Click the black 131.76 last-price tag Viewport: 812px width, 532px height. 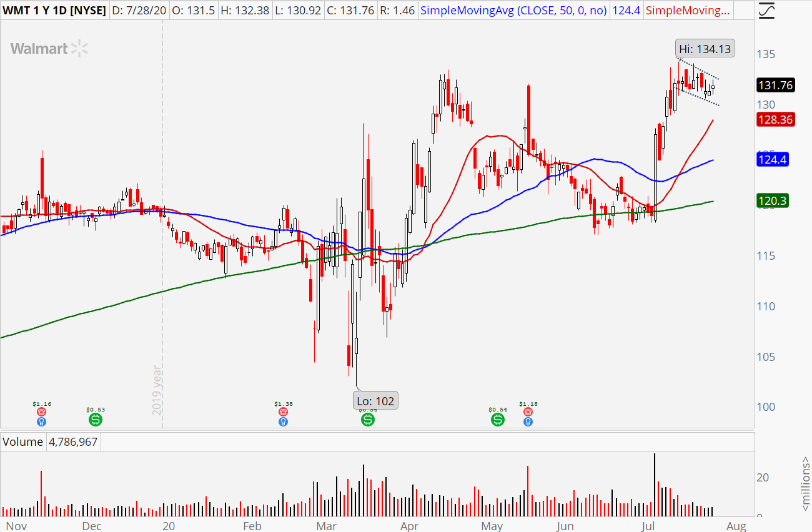pos(775,86)
